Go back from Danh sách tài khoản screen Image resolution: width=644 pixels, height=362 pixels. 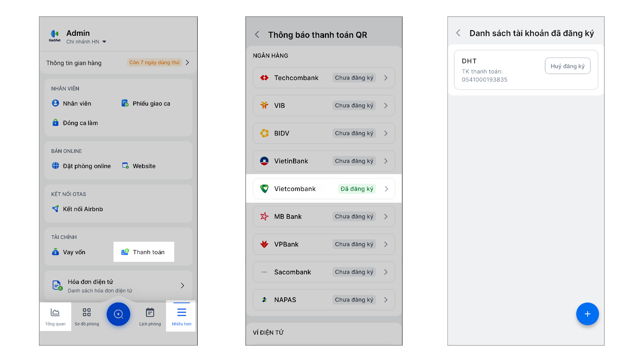(x=458, y=33)
